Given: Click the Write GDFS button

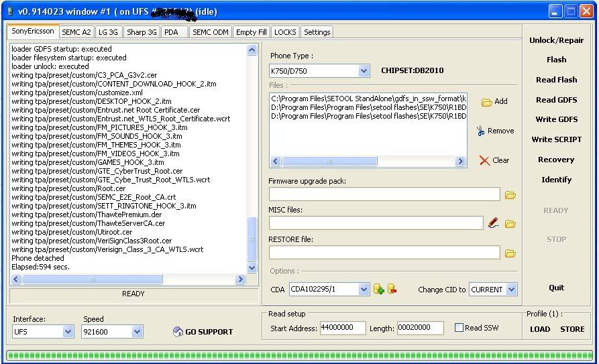Looking at the screenshot, I should point(557,119).
